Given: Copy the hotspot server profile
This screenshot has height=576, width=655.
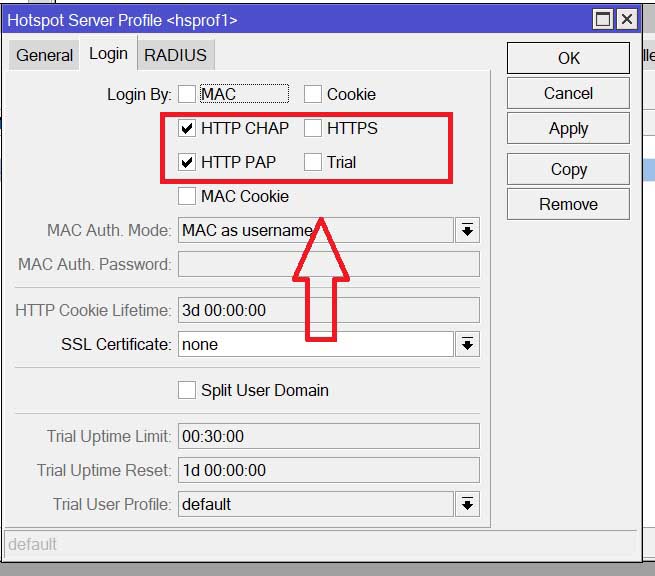Looking at the screenshot, I should tap(568, 169).
